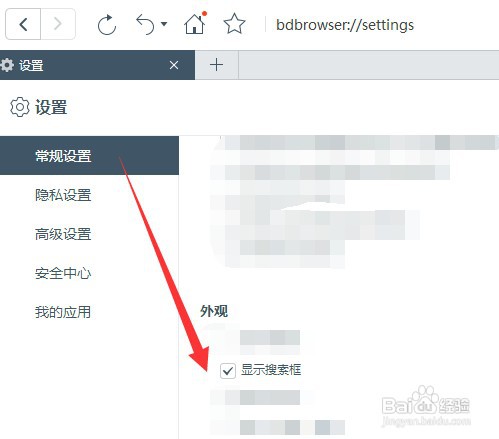Close the 设置 tab
Image resolution: width=499 pixels, height=439 pixels.
[x=174, y=65]
